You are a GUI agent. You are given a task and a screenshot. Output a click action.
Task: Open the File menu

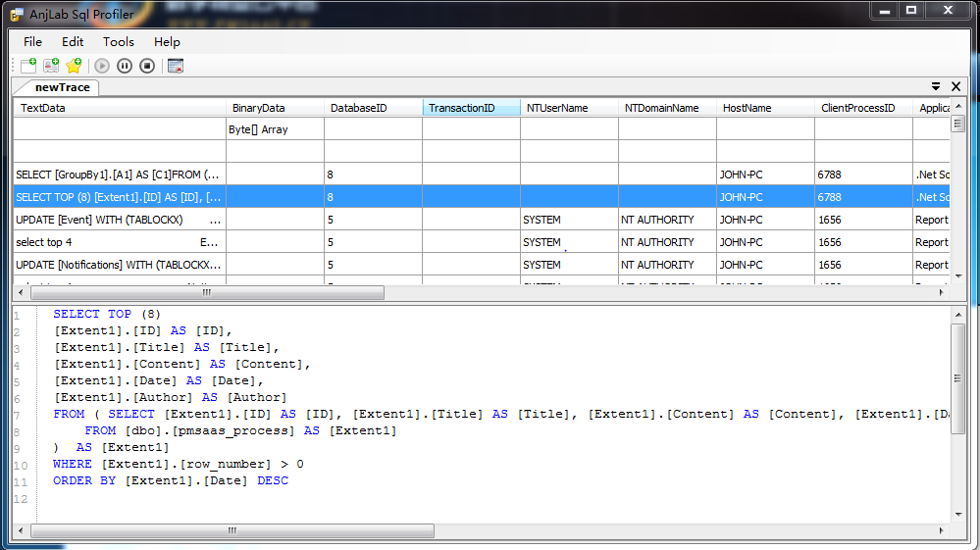(32, 42)
